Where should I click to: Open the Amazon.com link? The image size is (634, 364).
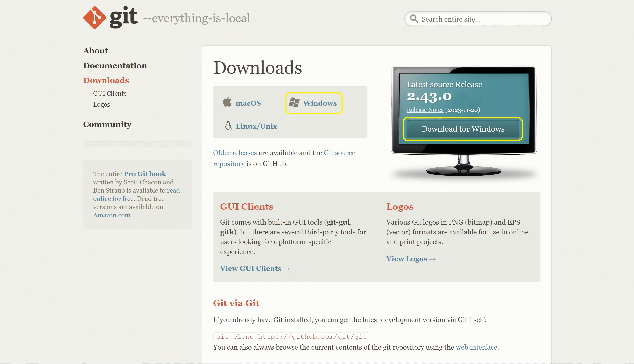(111, 215)
